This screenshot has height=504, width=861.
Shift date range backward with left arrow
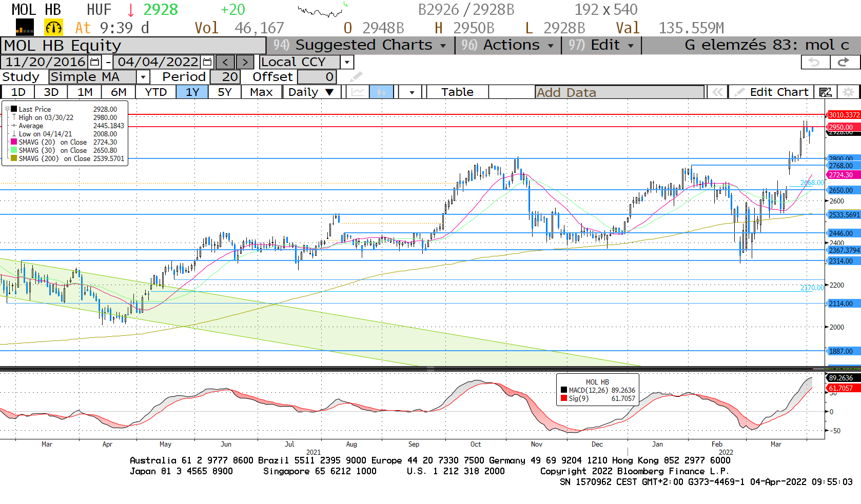click(225, 62)
